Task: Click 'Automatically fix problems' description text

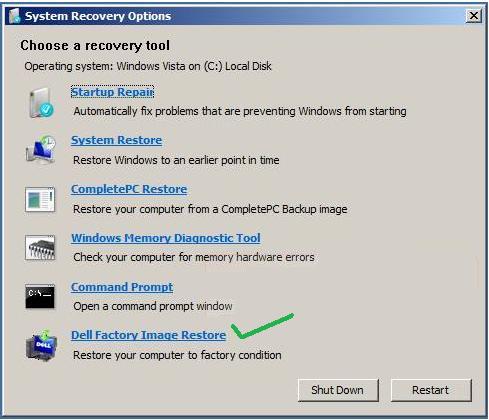Action: click(x=240, y=111)
